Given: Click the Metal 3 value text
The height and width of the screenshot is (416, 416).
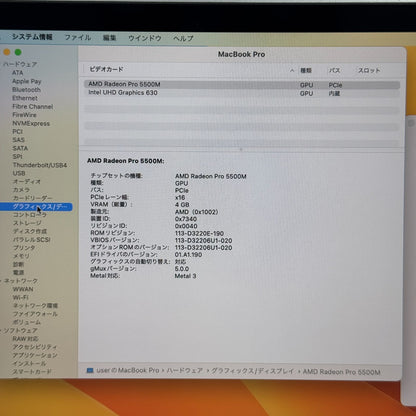Looking at the screenshot, I should point(185,276).
